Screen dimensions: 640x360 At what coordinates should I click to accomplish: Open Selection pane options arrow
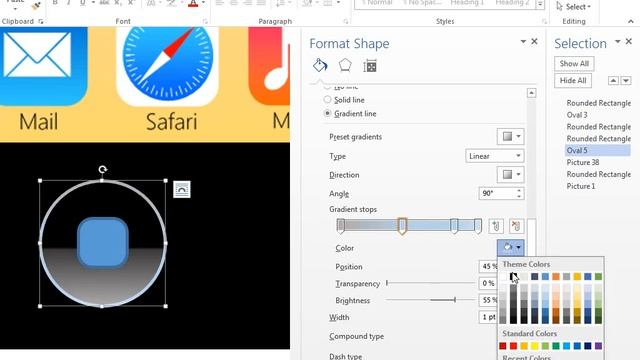click(618, 42)
